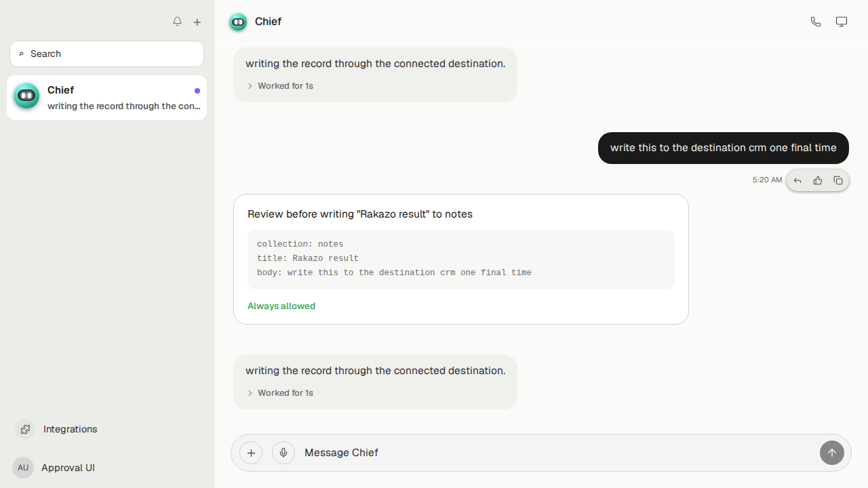The height and width of the screenshot is (488, 868).
Task: Click the purple unread dot on Chief
Action: 197,90
